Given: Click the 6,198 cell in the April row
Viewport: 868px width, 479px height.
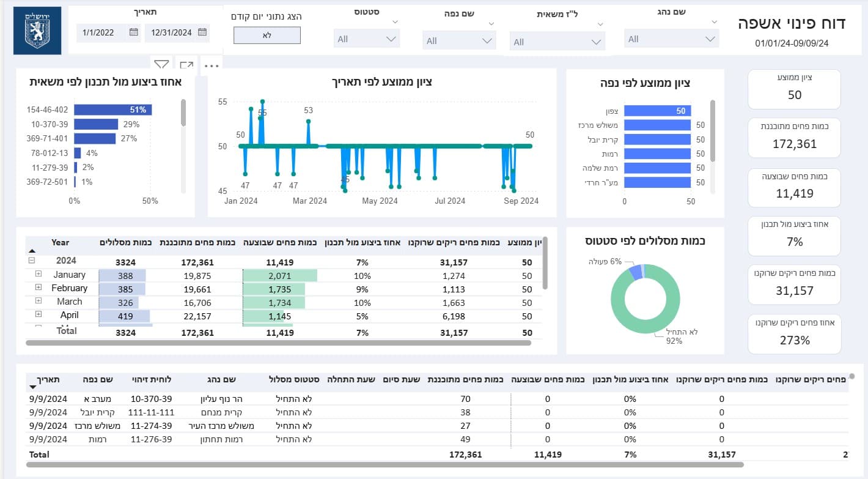Looking at the screenshot, I should (x=454, y=316).
